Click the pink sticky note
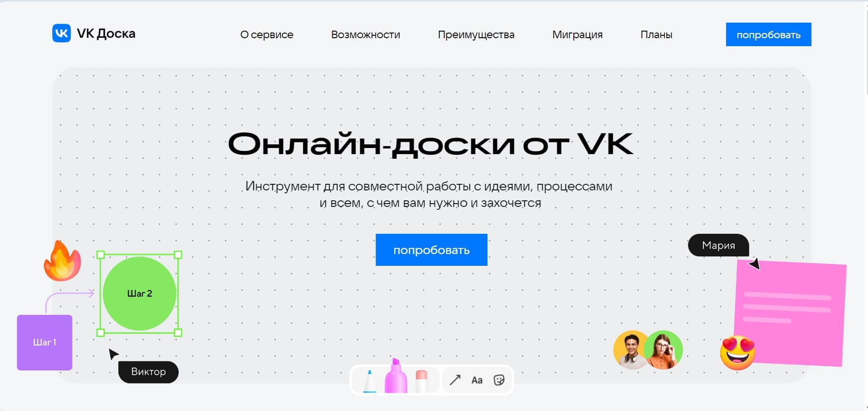 click(790, 313)
